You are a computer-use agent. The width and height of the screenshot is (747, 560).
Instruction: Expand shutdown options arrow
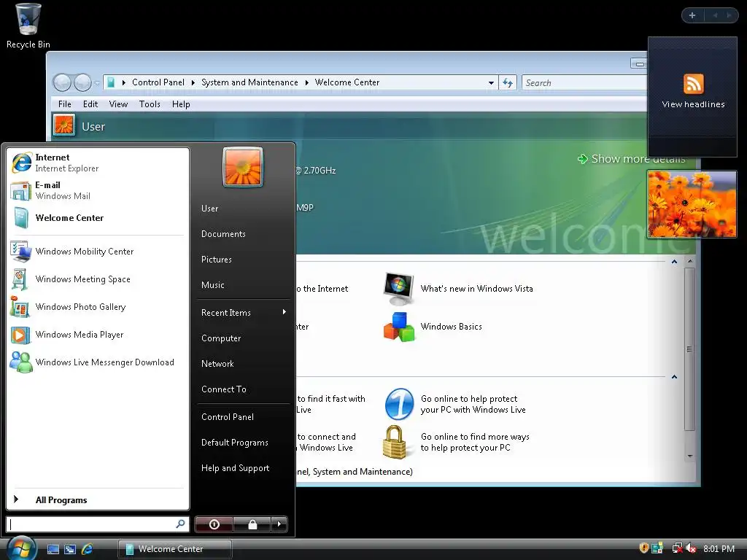(279, 524)
